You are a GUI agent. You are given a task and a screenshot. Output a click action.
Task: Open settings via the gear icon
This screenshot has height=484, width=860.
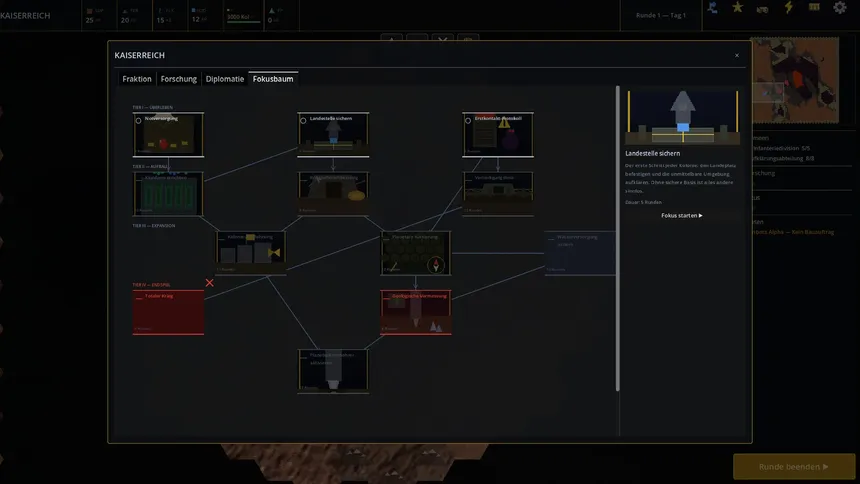point(839,8)
